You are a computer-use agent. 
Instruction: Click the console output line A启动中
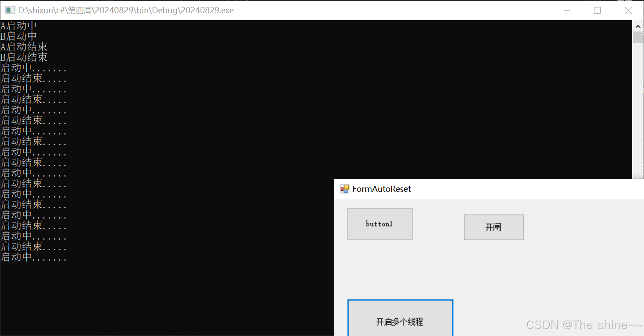pos(18,25)
